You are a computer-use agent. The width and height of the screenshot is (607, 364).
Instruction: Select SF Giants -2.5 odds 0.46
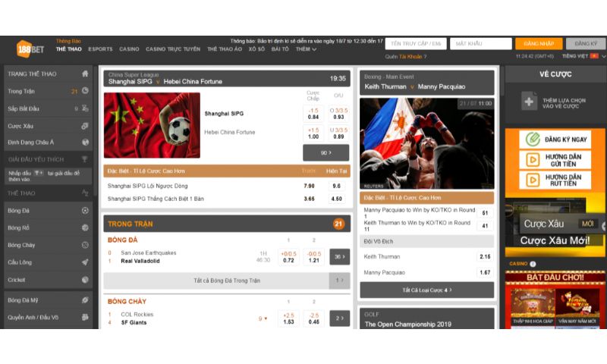point(314,318)
